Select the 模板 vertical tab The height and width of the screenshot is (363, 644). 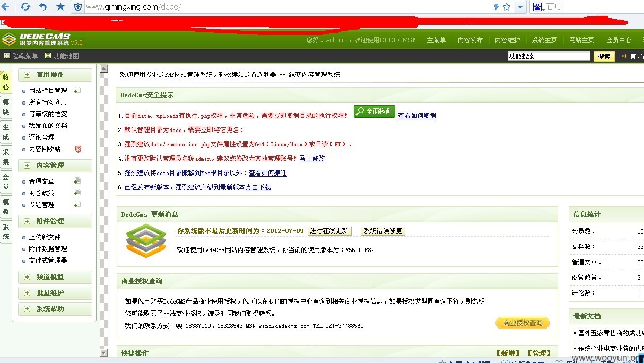pos(5,207)
